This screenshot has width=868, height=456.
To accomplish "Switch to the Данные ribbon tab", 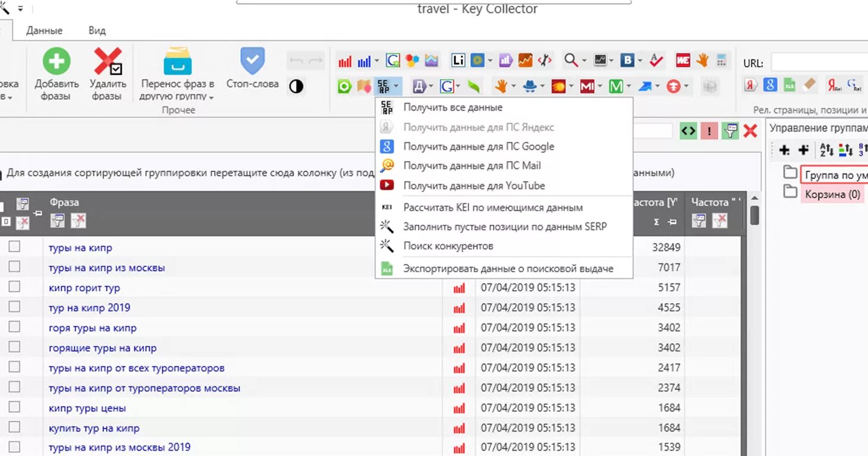I will tap(44, 30).
